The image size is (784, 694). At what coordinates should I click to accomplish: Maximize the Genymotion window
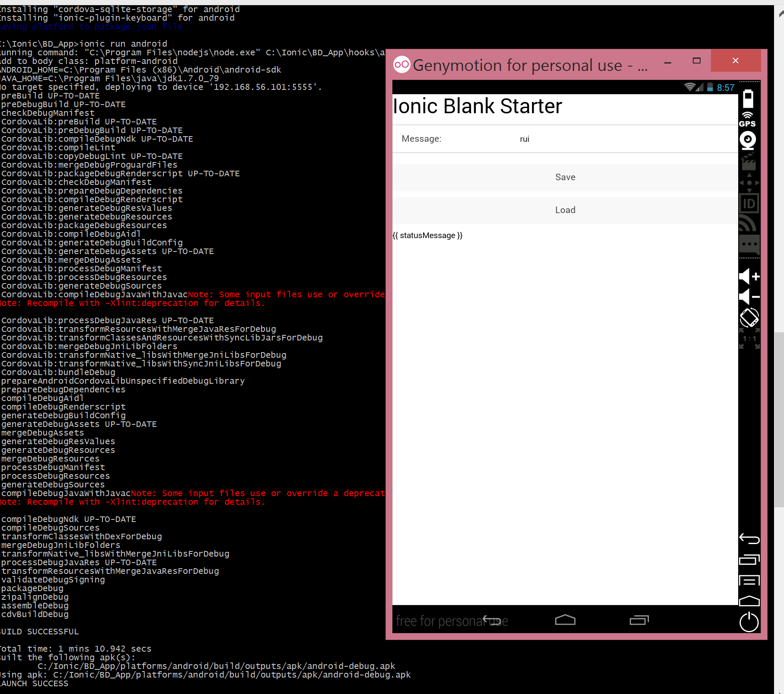tap(696, 61)
